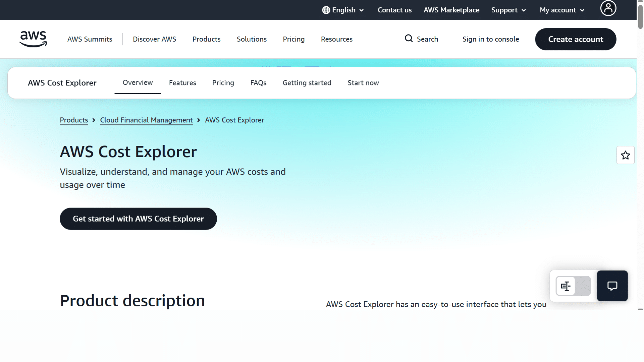Open the FAQs tab
Viewport: 644px width, 362px height.
pyautogui.click(x=258, y=83)
